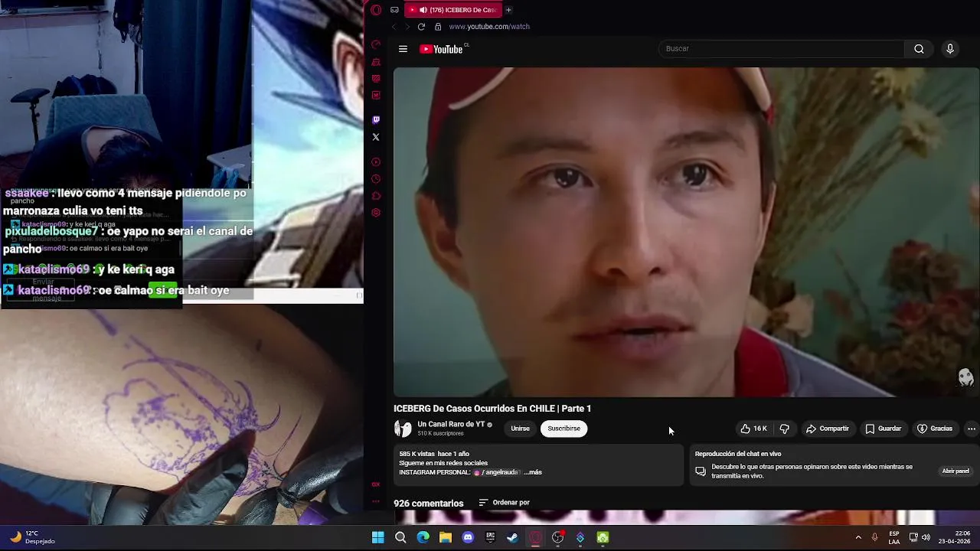
Task: Open YouTube hamburger guide menu
Action: 403,49
